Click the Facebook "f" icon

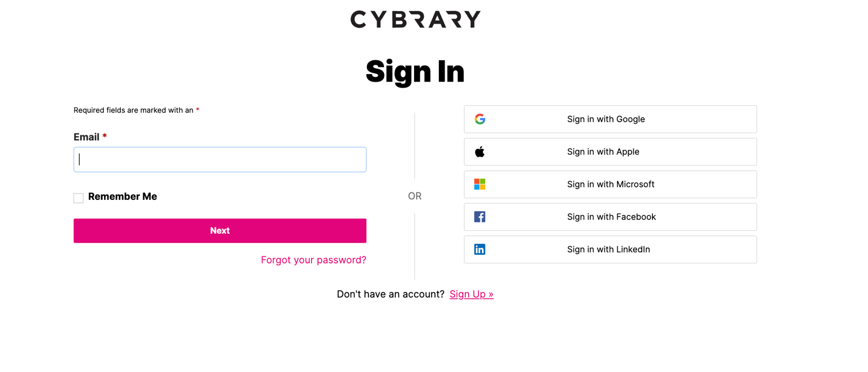[x=480, y=216]
